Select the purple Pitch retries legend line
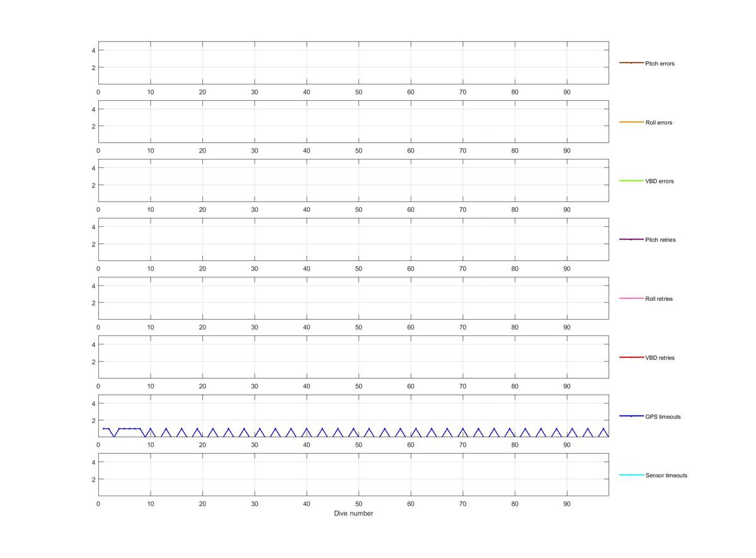 (x=631, y=240)
